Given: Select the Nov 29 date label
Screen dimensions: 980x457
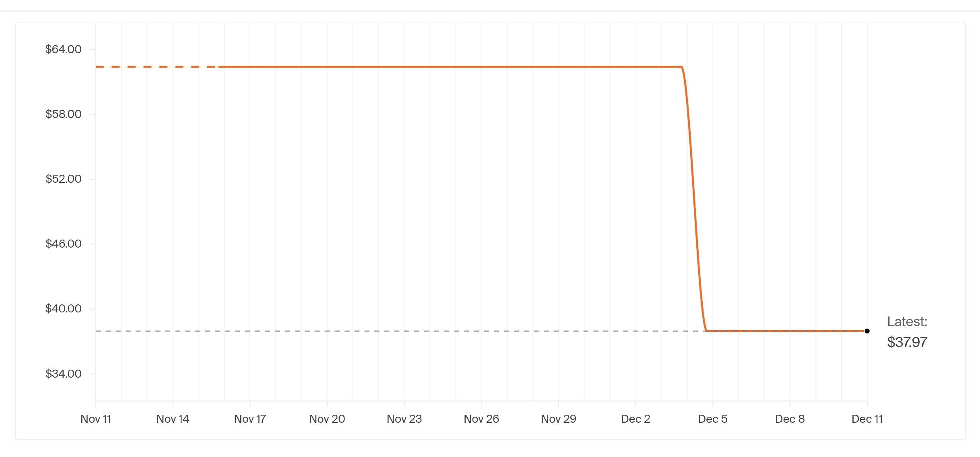Looking at the screenshot, I should pos(558,419).
